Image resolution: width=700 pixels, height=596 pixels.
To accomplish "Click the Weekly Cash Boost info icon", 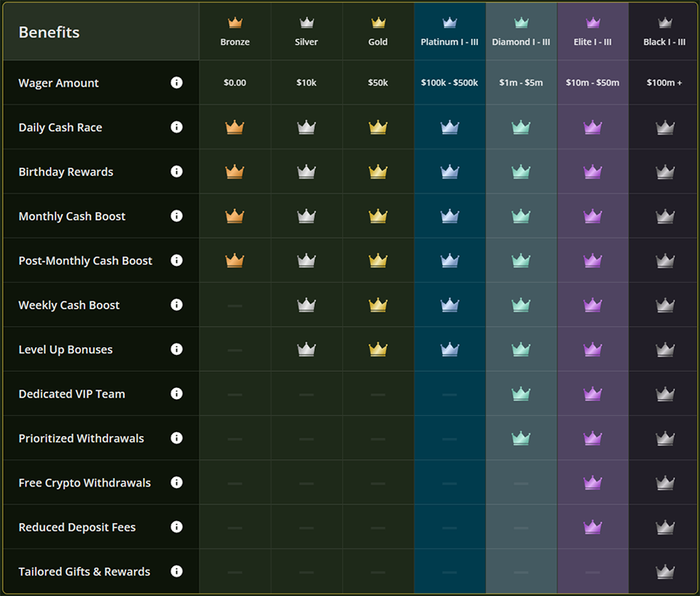I will tap(176, 305).
